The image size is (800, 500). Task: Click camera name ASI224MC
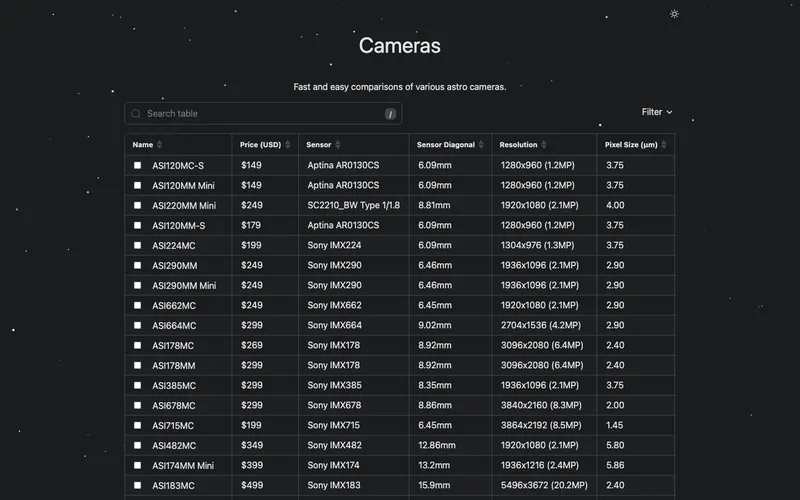point(173,245)
